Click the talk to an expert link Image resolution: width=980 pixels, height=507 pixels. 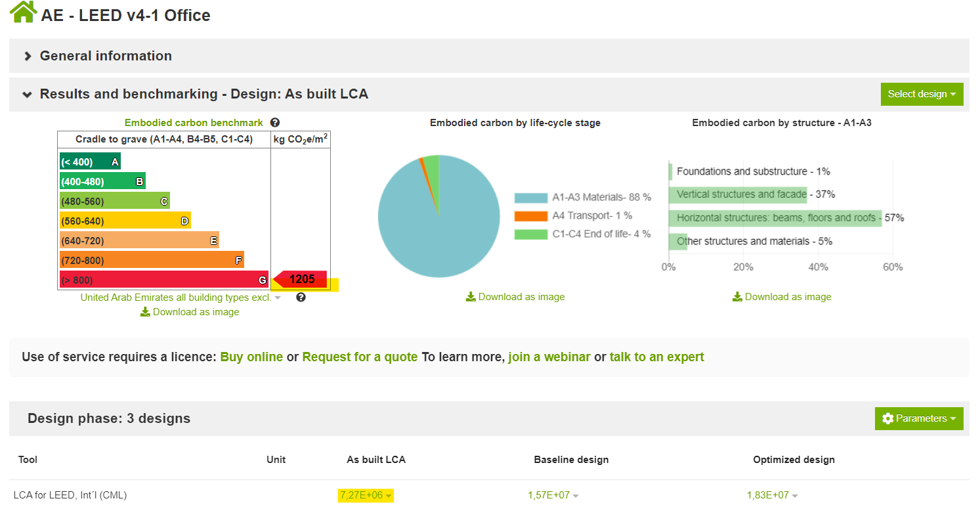(656, 357)
